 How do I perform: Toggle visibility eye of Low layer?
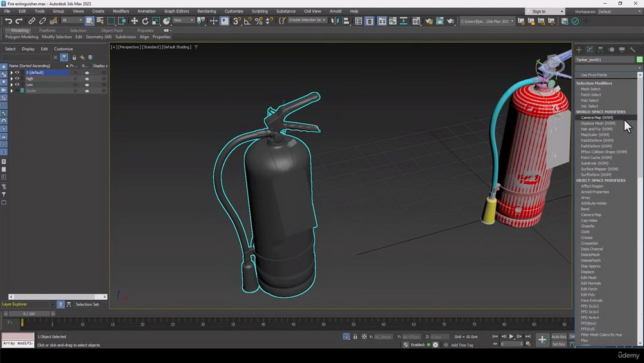pos(17,84)
